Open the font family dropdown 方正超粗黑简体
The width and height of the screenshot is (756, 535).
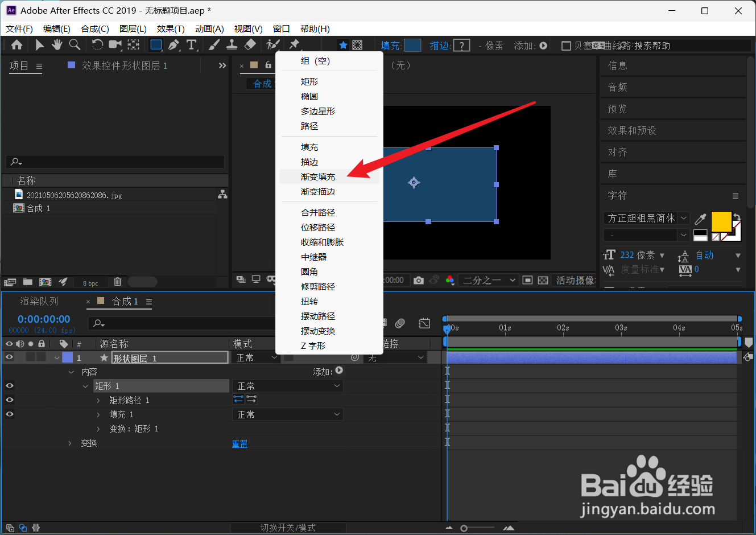coord(647,219)
